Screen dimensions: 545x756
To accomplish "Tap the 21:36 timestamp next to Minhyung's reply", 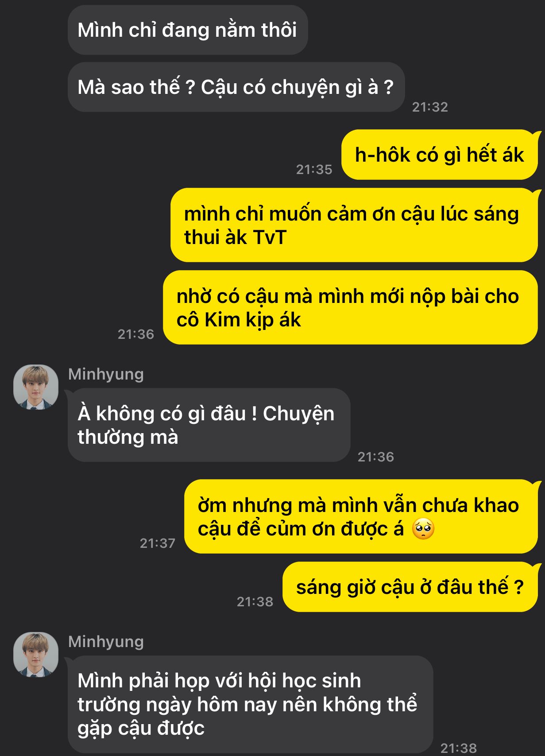I will 375,457.
